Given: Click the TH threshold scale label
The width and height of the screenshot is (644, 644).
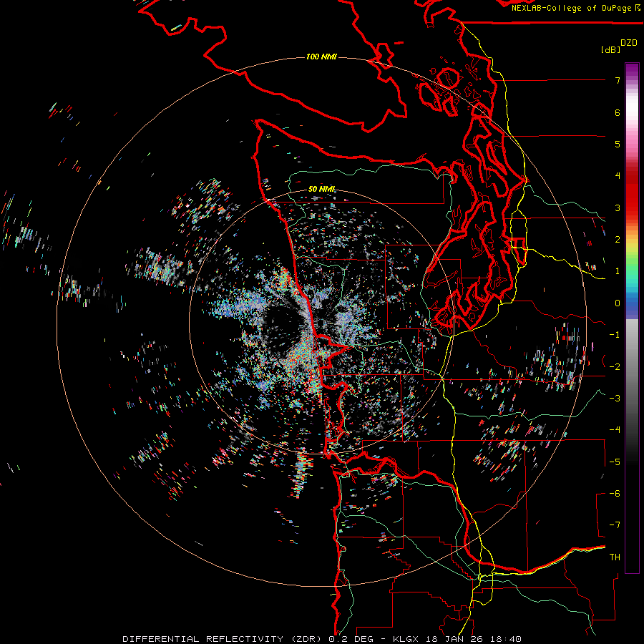Looking at the screenshot, I should click(615, 557).
